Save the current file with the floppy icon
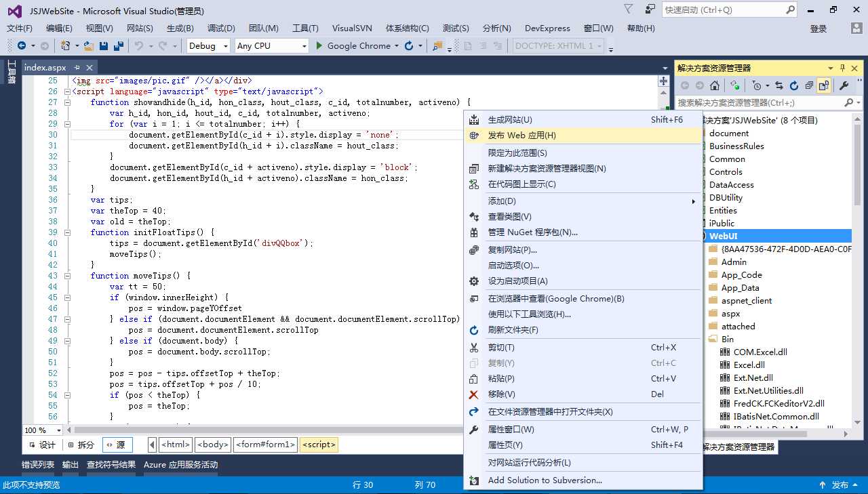The height and width of the screenshot is (494, 868). pyautogui.click(x=104, y=45)
